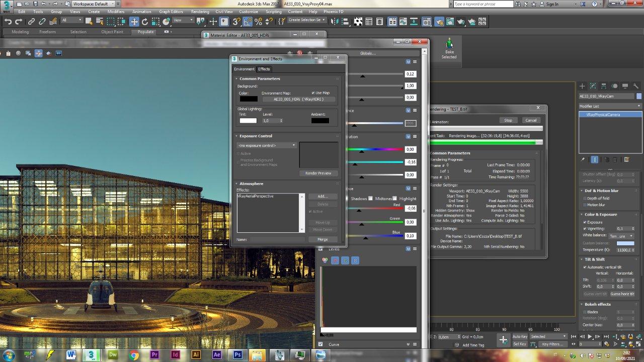Image resolution: width=644 pixels, height=362 pixels.
Task: Open the Display tab of the command panel
Action: 625,86
